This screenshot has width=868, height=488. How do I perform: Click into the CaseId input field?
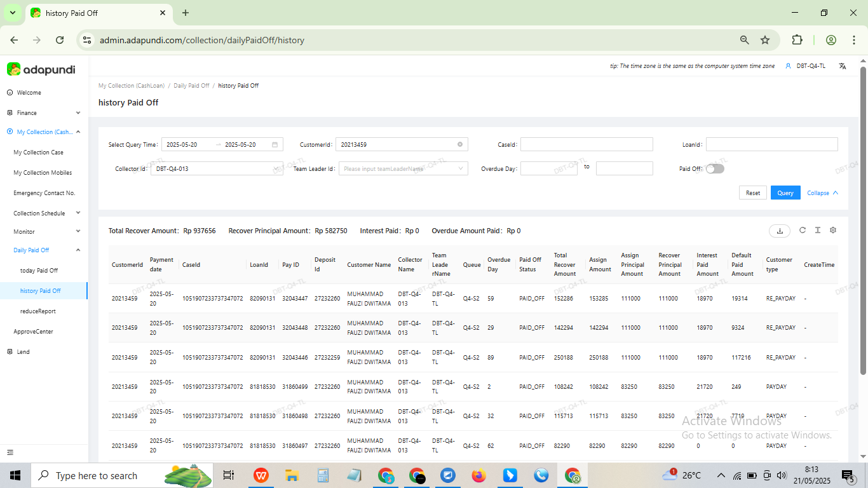click(587, 144)
